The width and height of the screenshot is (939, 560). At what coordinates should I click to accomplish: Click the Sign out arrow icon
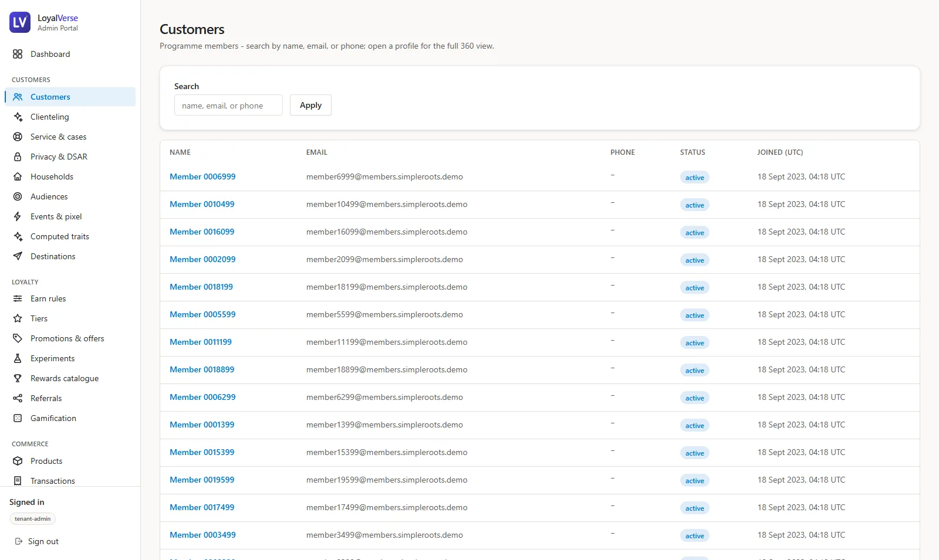pos(19,541)
